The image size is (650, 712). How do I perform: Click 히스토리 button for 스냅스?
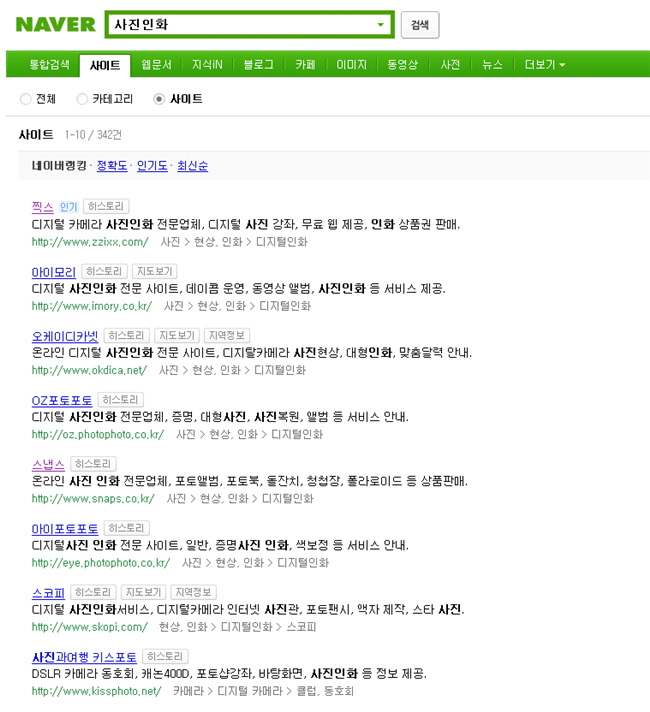[94, 464]
